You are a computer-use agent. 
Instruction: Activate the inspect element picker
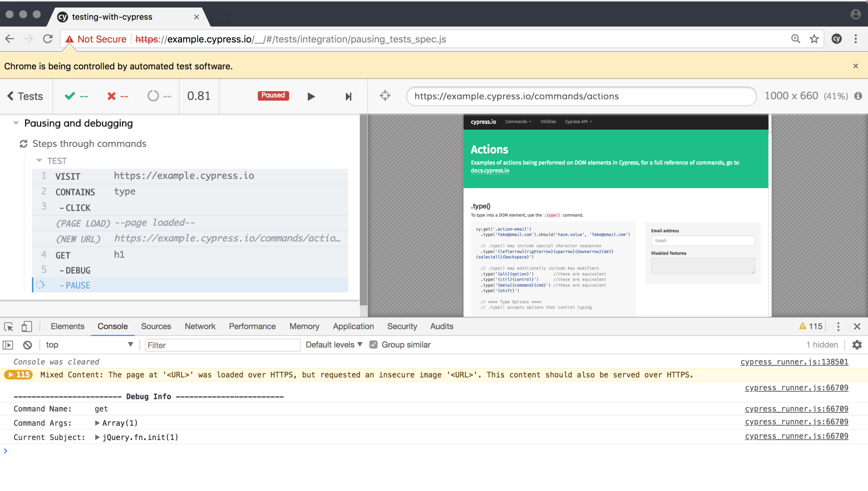tap(9, 326)
